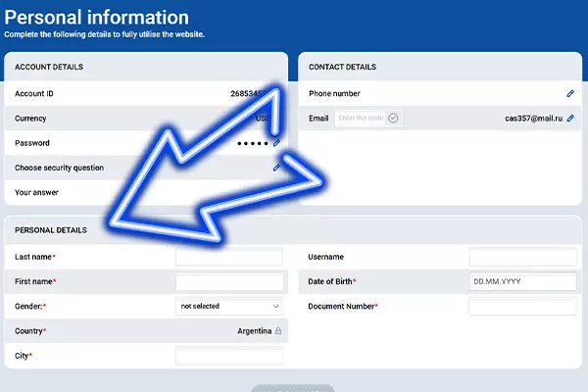588x392 pixels.
Task: Select the email cas357@mail.ru text
Action: 533,119
